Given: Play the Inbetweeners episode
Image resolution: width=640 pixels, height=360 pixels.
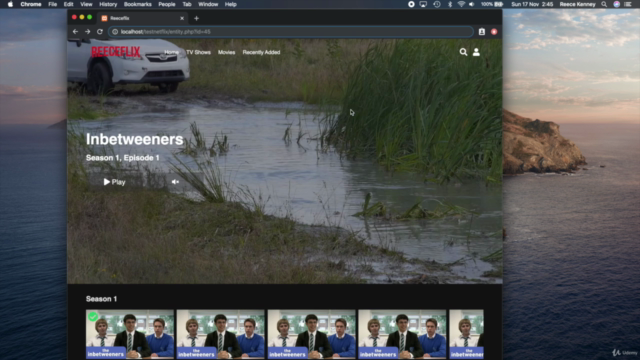Looking at the screenshot, I should [114, 182].
